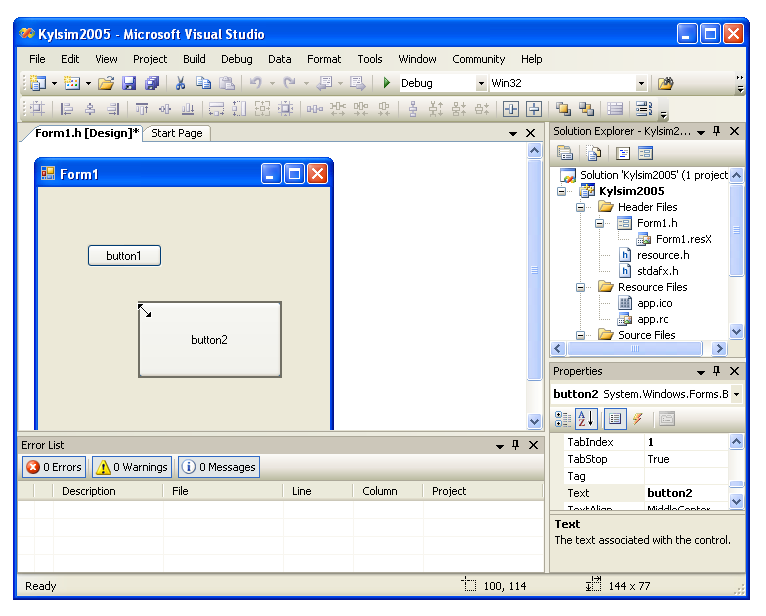Open the Debug configuration dropdown
The height and width of the screenshot is (616, 766).
click(481, 84)
